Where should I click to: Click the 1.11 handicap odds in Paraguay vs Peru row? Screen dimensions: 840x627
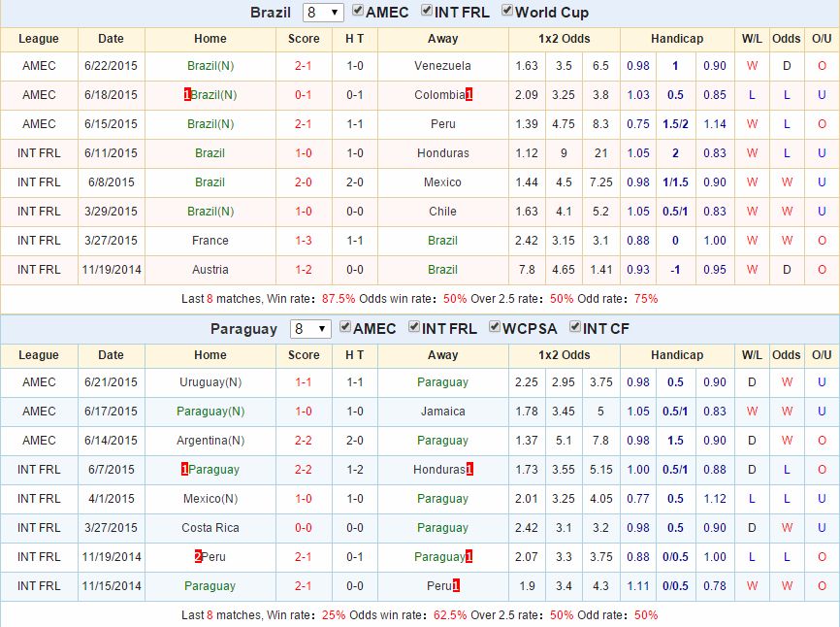tap(638, 585)
